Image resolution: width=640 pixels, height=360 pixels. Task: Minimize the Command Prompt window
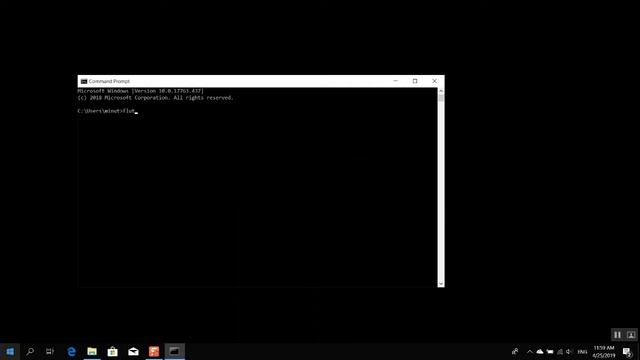(x=395, y=81)
